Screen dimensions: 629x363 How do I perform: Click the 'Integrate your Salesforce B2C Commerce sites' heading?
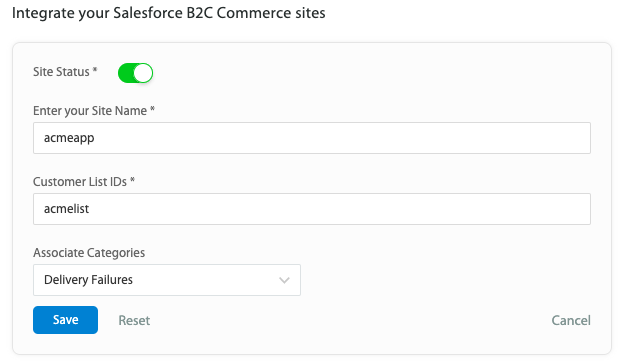(168, 13)
